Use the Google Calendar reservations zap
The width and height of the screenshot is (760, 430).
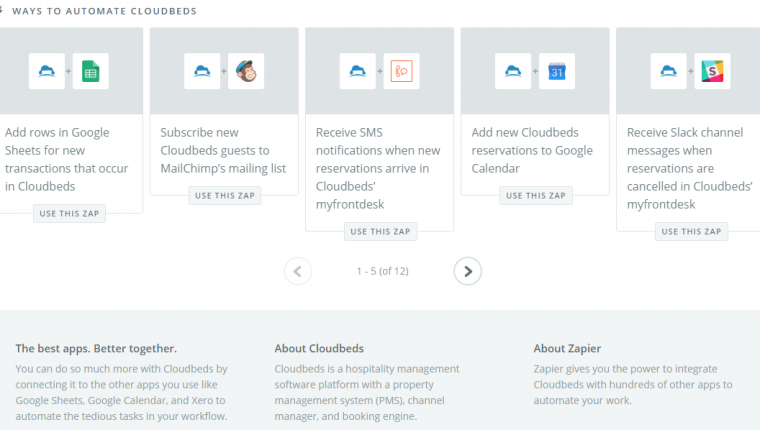536,196
